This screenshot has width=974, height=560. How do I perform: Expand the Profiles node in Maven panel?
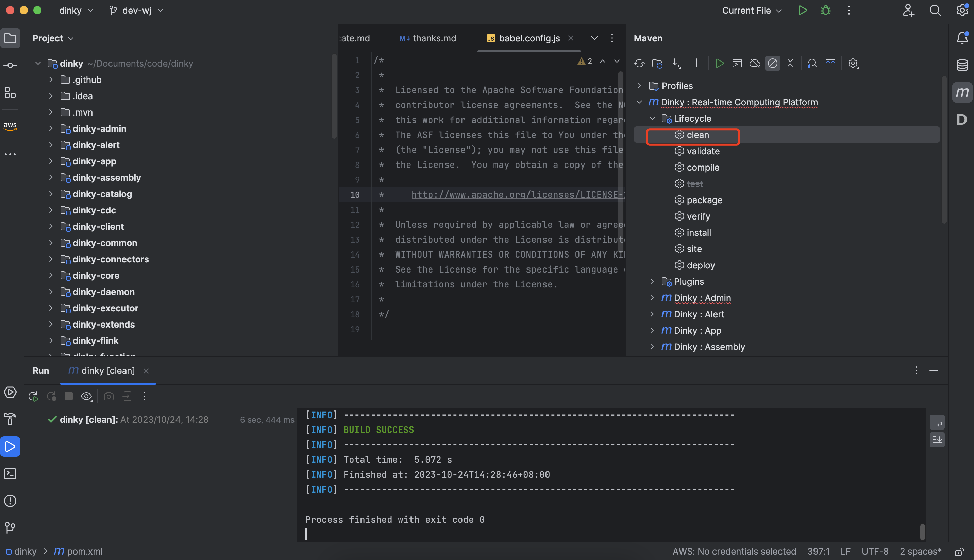point(639,86)
